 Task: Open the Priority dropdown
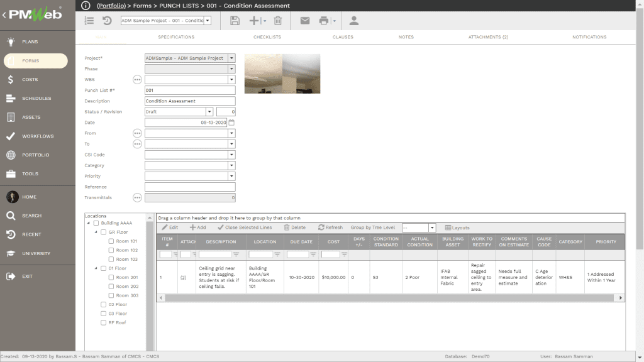[230, 175]
